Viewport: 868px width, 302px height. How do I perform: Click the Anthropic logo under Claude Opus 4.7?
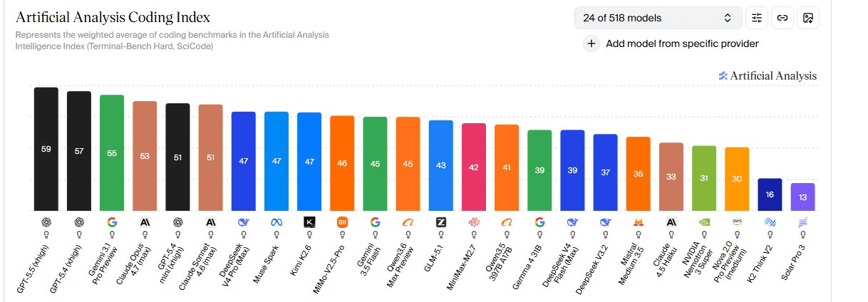(145, 222)
